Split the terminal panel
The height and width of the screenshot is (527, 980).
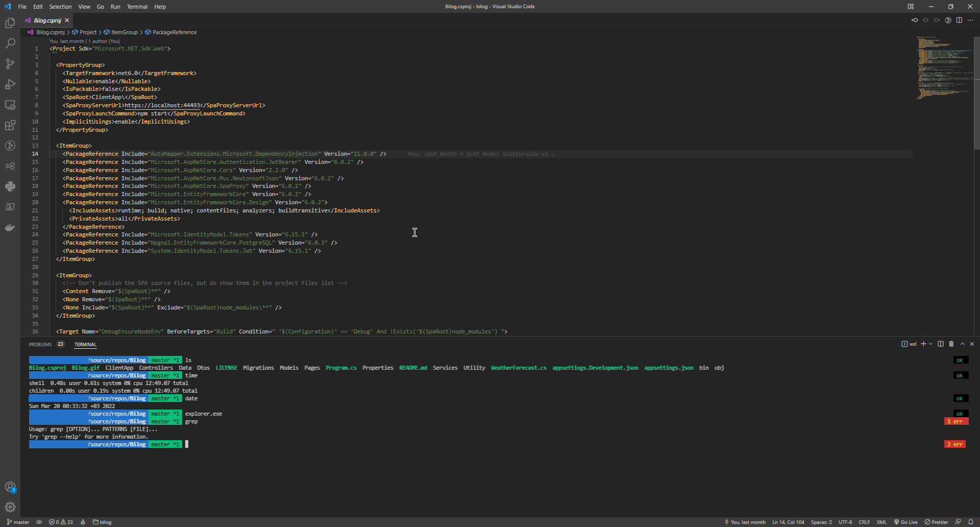click(x=941, y=344)
